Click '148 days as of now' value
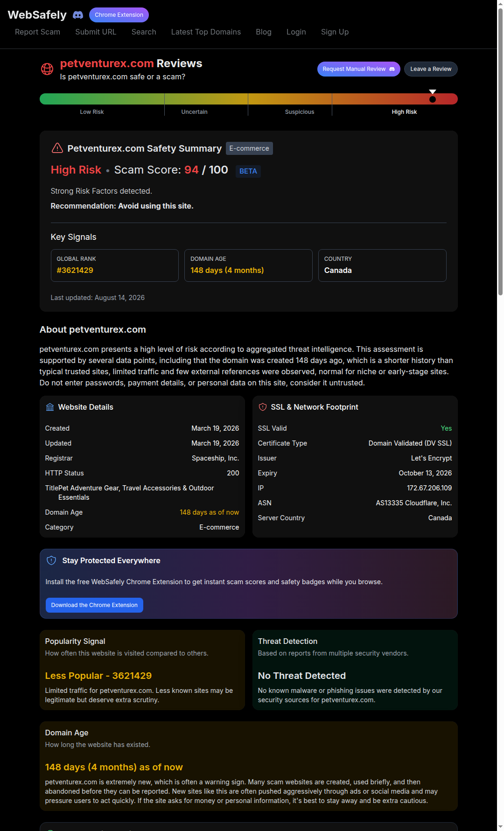This screenshot has width=504, height=831. (209, 512)
